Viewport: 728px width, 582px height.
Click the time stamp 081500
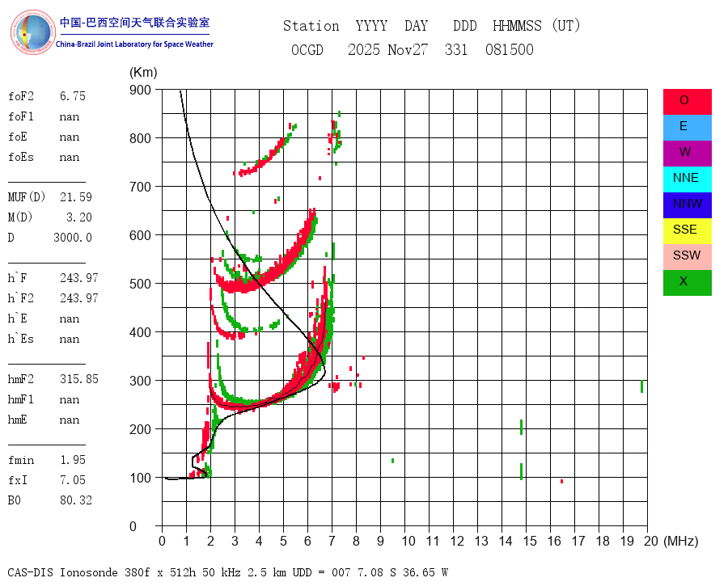click(510, 49)
